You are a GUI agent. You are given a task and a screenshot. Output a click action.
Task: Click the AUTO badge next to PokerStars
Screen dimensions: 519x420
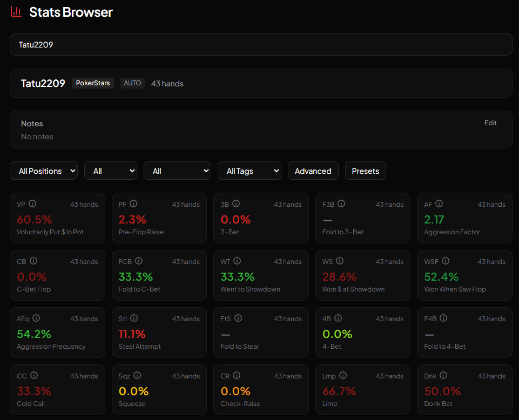(132, 83)
